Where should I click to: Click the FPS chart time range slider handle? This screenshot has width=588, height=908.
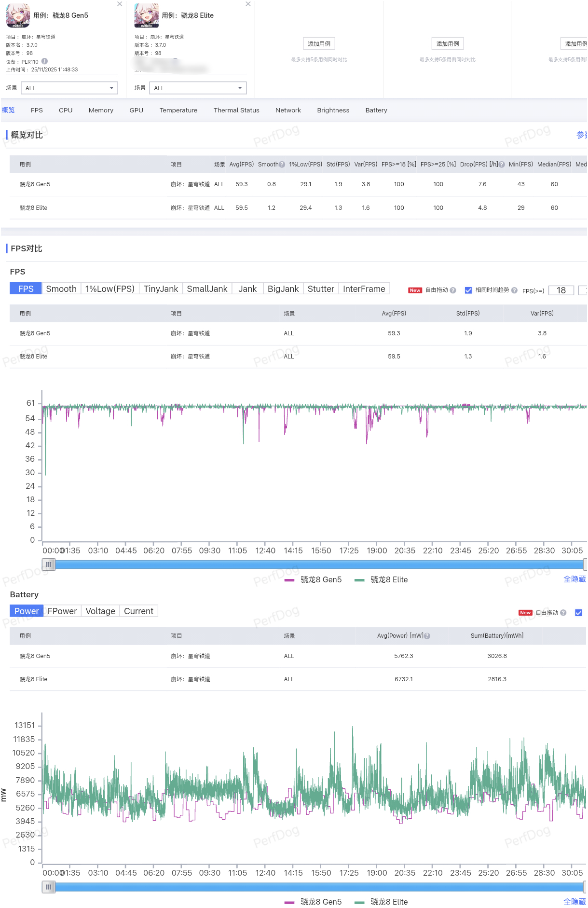(49, 564)
